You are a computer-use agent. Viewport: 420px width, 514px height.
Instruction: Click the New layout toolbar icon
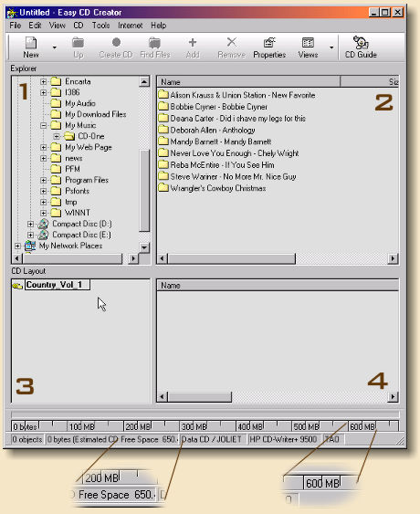pos(31,47)
